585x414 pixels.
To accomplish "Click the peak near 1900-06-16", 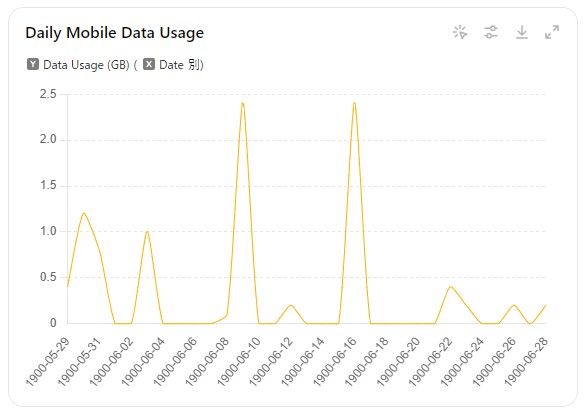I will coord(354,103).
